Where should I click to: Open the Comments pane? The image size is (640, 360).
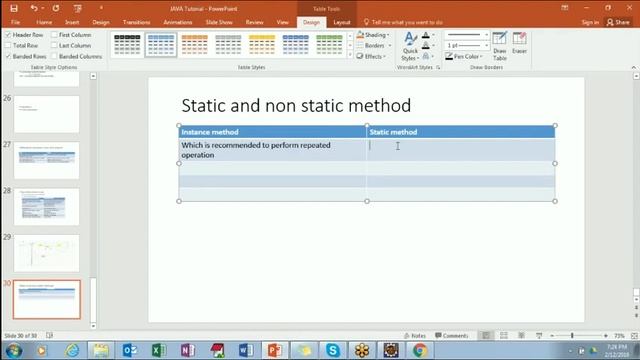[451, 336]
